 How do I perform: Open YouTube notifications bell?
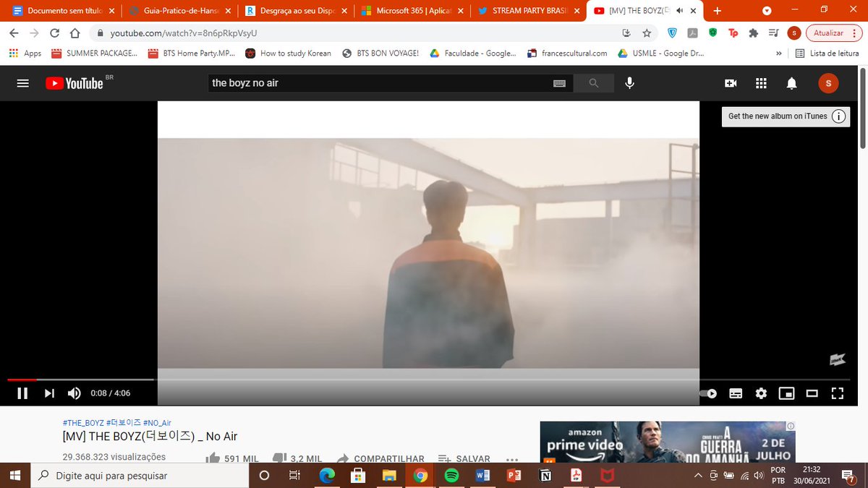point(792,83)
